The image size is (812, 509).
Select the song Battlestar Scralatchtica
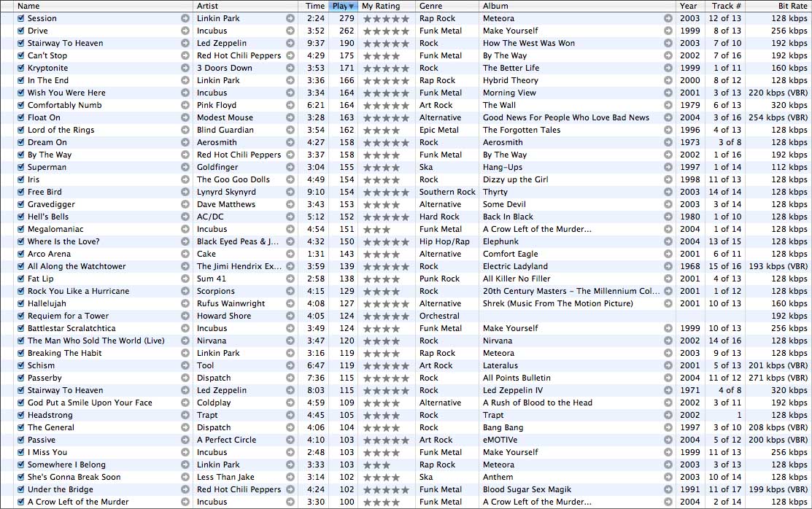pos(71,328)
